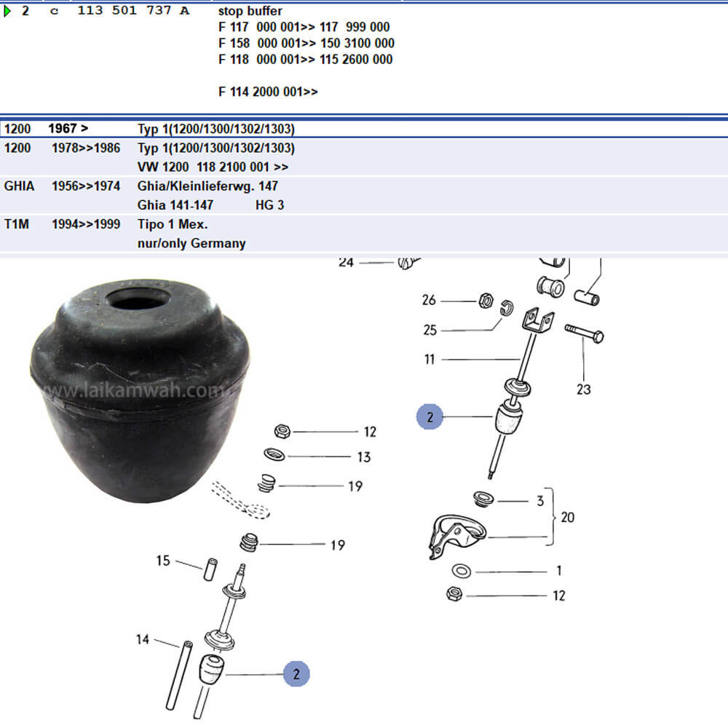
Task: Select the bolt labeled 23 in diagram
Action: pos(584,335)
